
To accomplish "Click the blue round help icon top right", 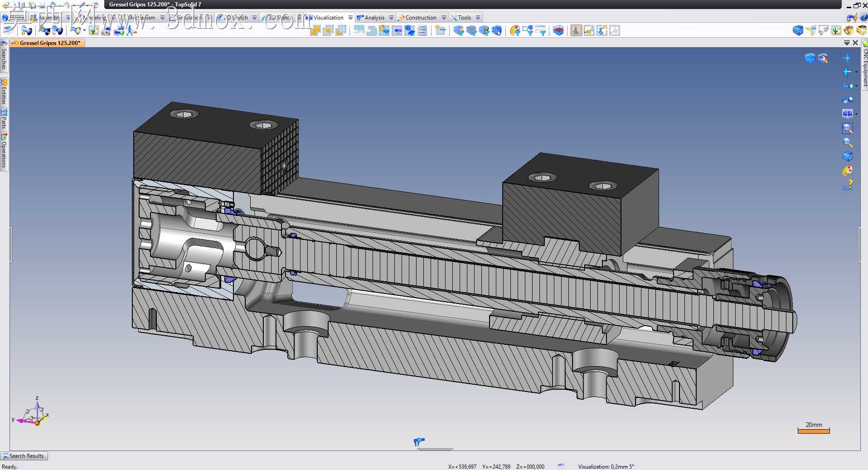I will coord(863,17).
